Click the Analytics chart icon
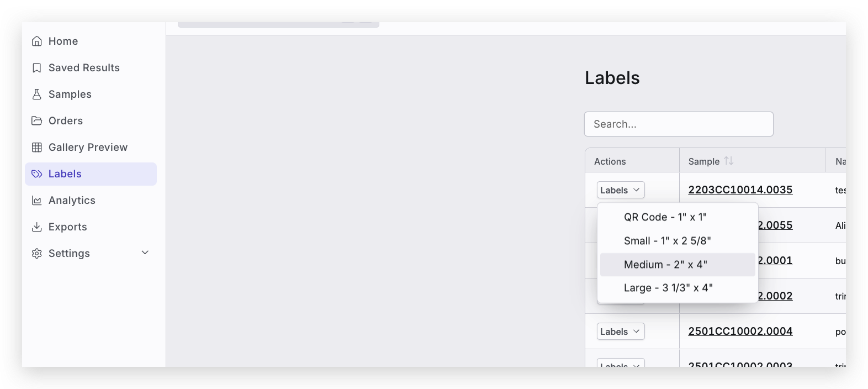Image resolution: width=868 pixels, height=389 pixels. coord(37,201)
